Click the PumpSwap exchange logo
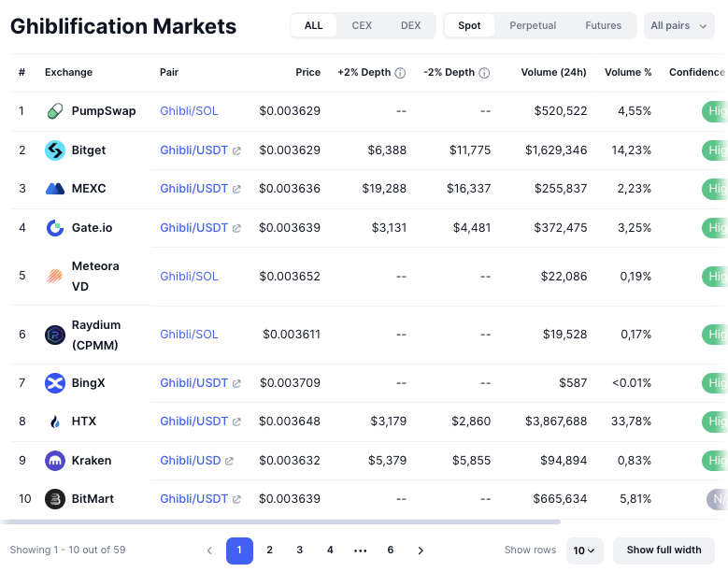 point(55,111)
